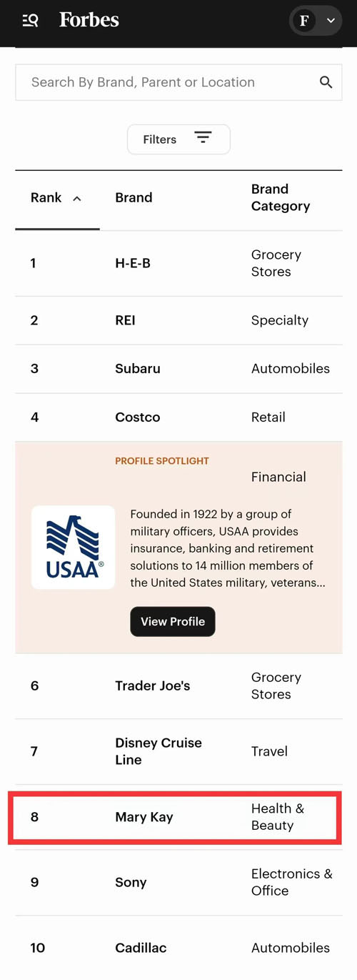
Task: Click the Forbes logo
Action: click(89, 20)
